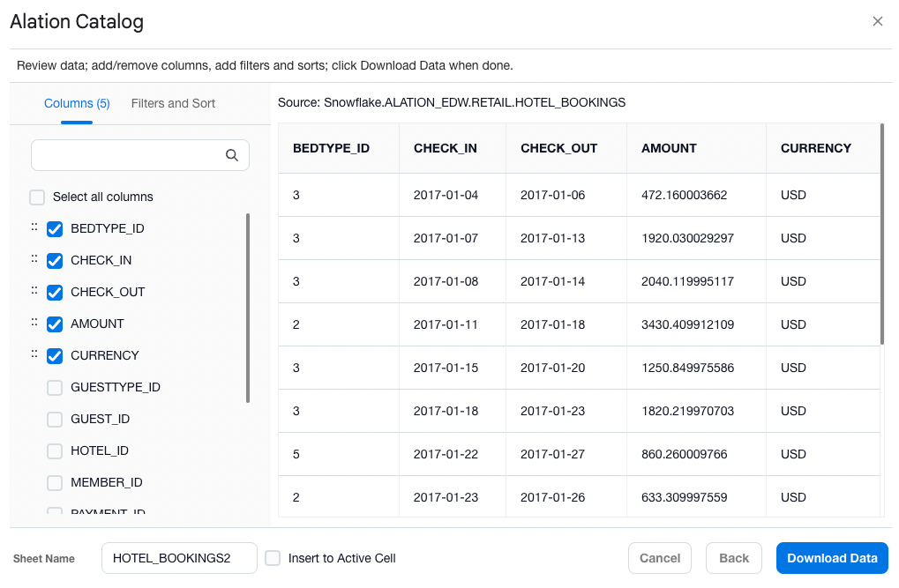Viewport: 899px width, 588px height.
Task: Click the check-in date 2017-01-15
Action: click(446, 368)
